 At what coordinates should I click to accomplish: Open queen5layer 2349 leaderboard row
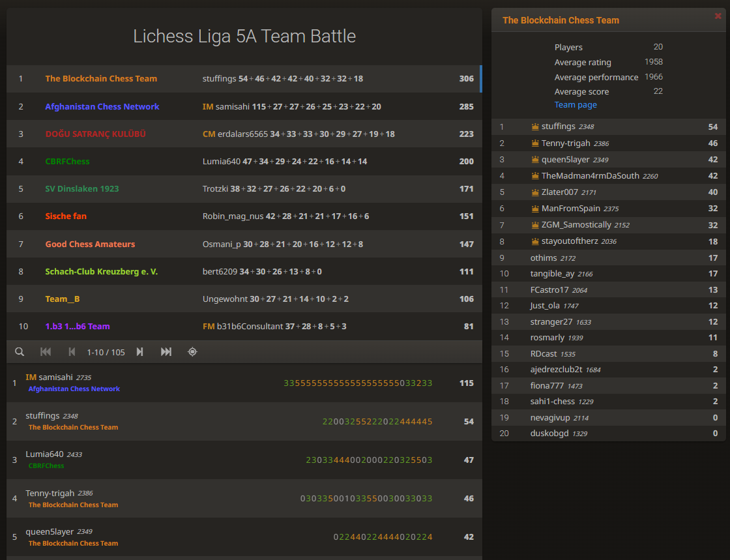pos(244,537)
